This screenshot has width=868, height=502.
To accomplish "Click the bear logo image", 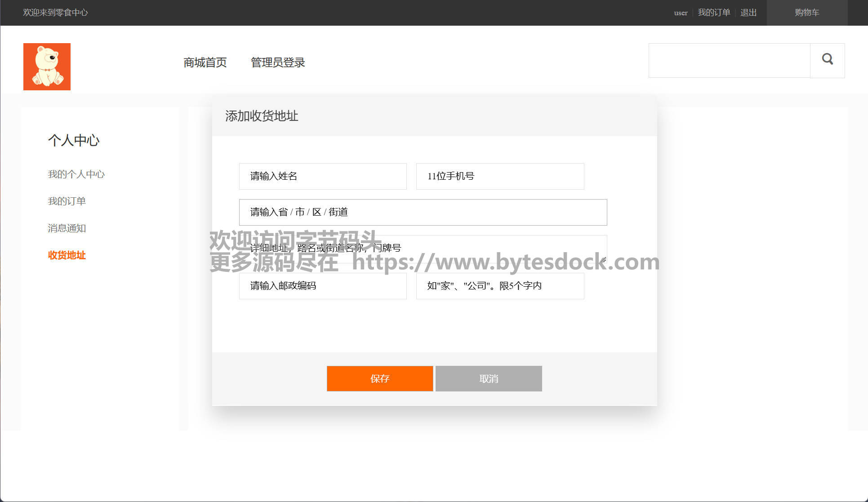I will coord(47,67).
